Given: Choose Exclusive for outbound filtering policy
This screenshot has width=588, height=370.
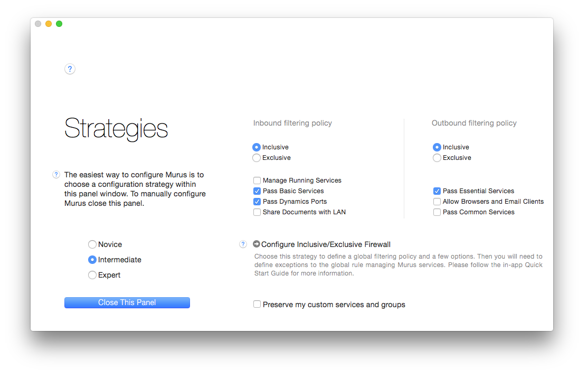Looking at the screenshot, I should point(437,158).
